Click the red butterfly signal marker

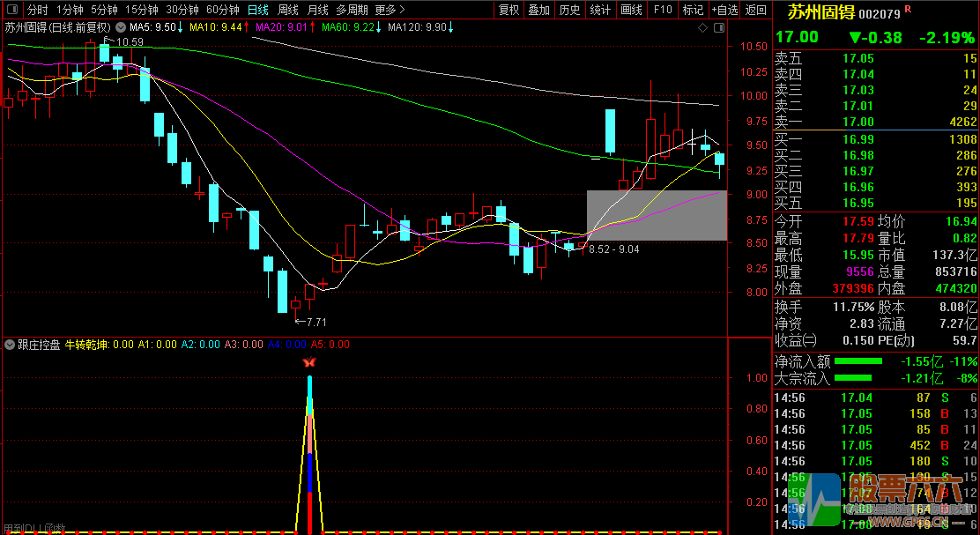point(308,362)
